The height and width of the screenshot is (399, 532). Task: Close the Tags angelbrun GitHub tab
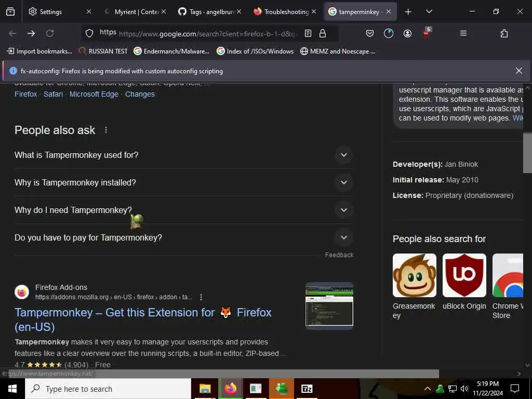239,11
